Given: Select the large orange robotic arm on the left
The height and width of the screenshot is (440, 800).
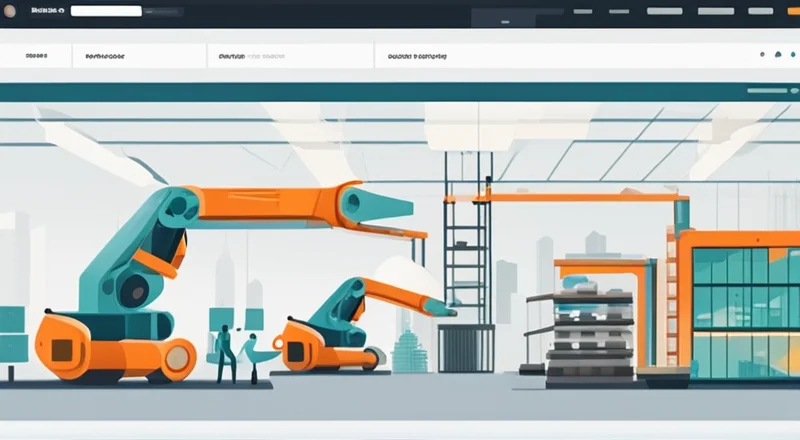Looking at the screenshot, I should point(200,260).
